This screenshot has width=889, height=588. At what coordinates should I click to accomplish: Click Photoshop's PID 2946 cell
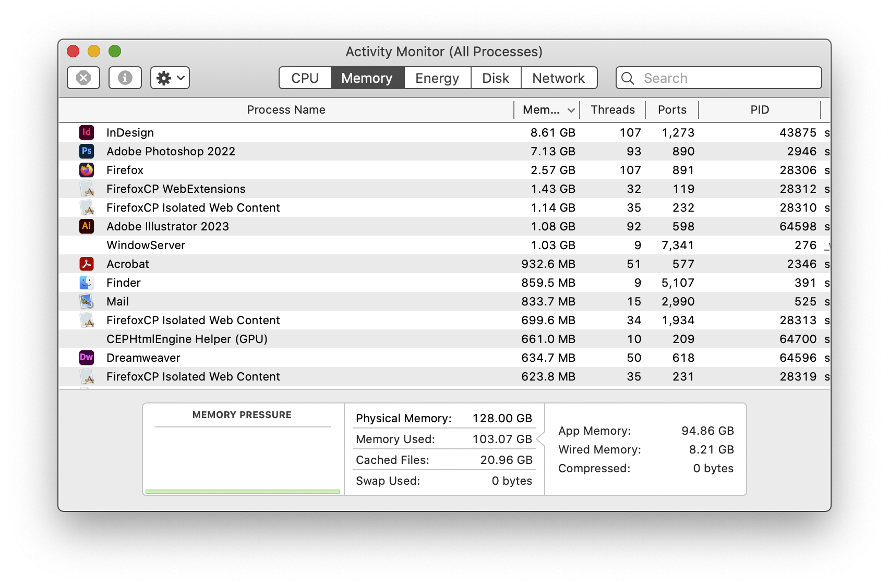coord(802,151)
